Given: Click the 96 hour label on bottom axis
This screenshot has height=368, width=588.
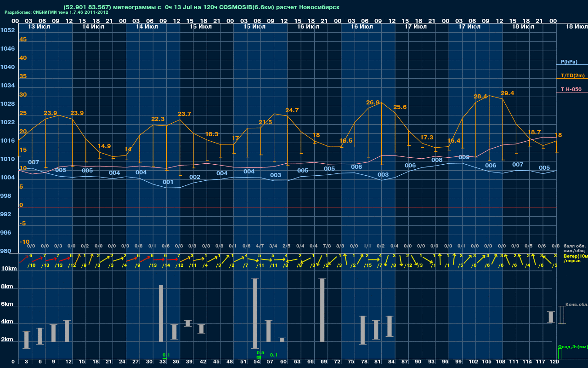Looking at the screenshot, I should 445,362.
